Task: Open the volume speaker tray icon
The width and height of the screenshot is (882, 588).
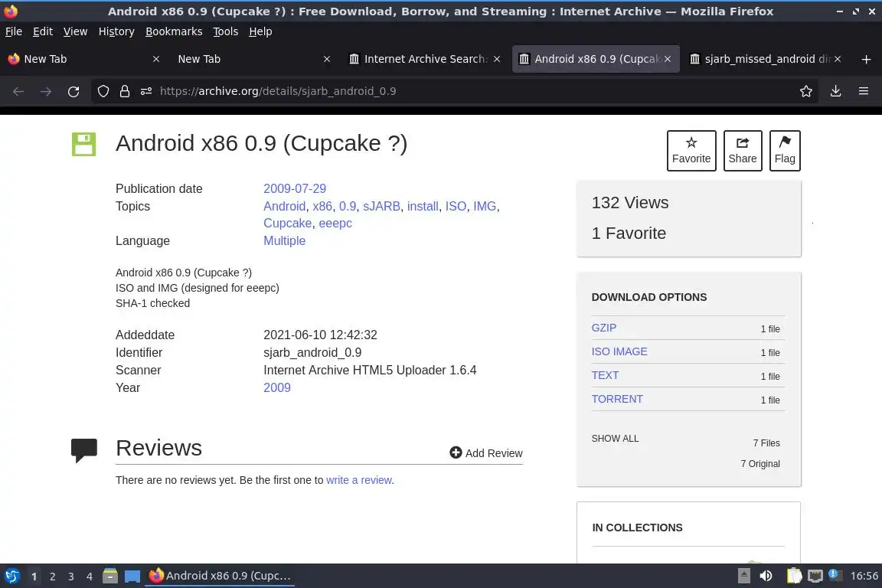Action: pyautogui.click(x=766, y=577)
